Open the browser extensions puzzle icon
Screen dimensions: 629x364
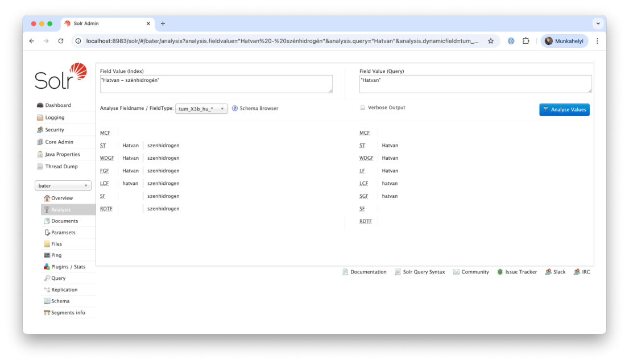[x=526, y=41]
